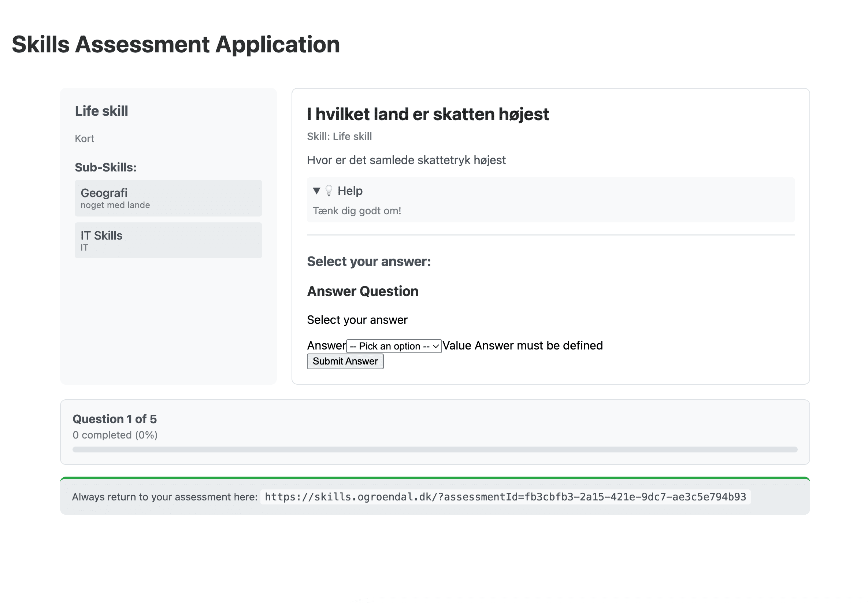Screen dimensions: 868x603
Task: Click the validation message 'Value Answer must be defined'
Action: (x=522, y=345)
